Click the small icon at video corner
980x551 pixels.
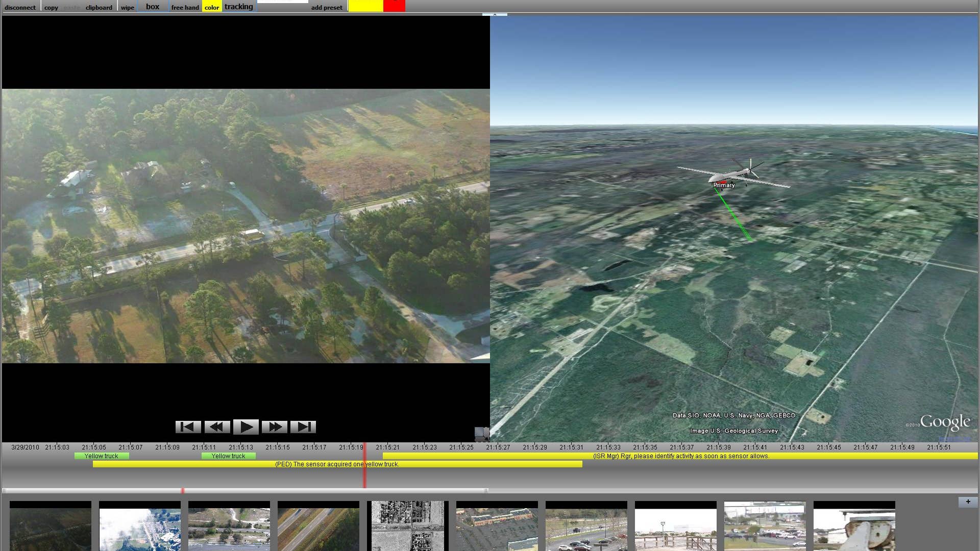481,434
